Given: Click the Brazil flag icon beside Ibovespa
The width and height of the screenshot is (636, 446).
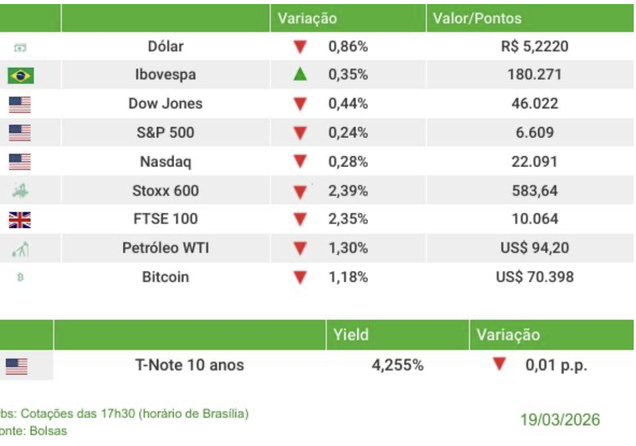Looking at the screenshot, I should point(20,75).
